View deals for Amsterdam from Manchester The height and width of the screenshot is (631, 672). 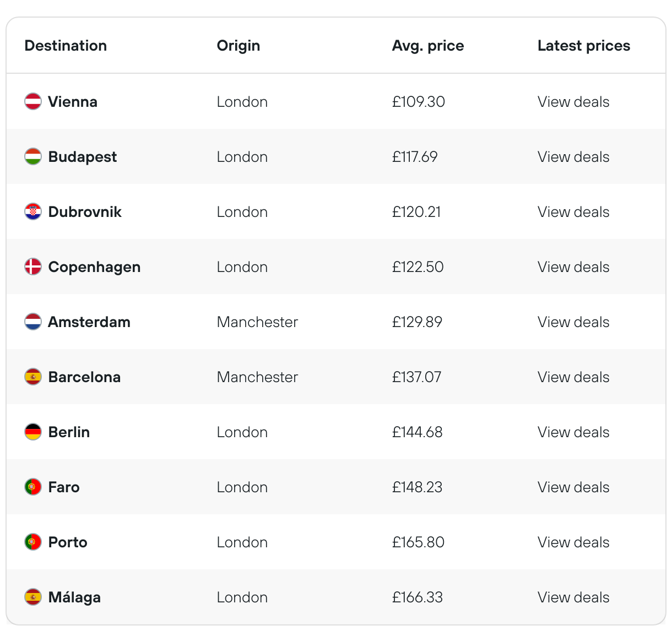[x=573, y=322]
